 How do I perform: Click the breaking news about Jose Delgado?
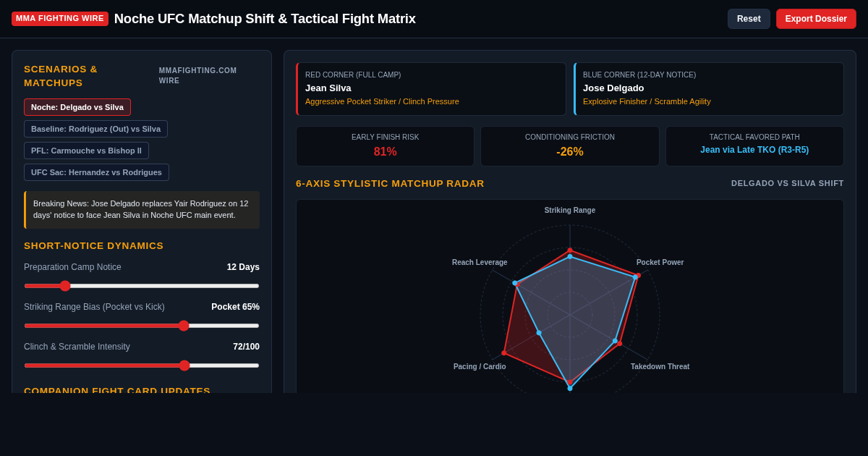pyautogui.click(x=142, y=210)
